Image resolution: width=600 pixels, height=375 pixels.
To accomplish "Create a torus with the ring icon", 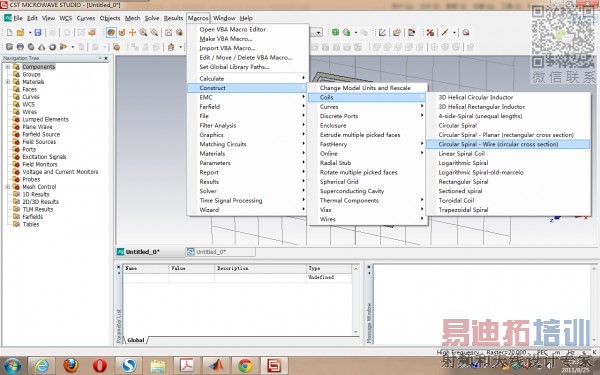I will point(52,47).
